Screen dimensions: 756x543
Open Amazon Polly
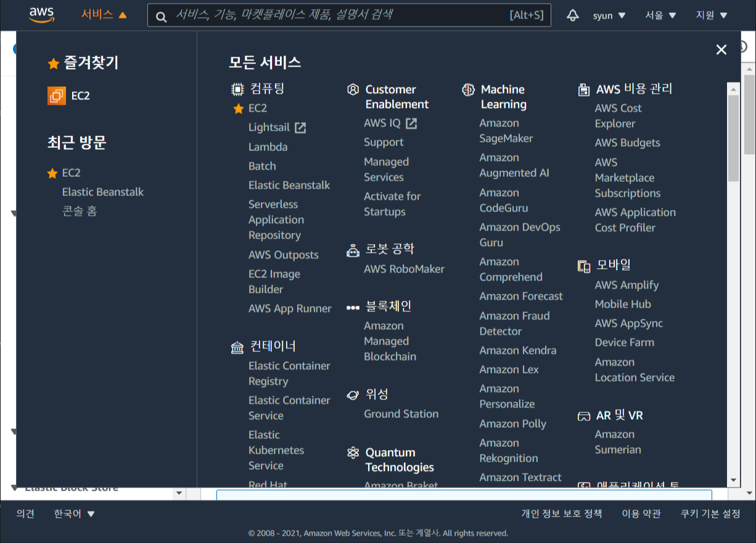512,423
